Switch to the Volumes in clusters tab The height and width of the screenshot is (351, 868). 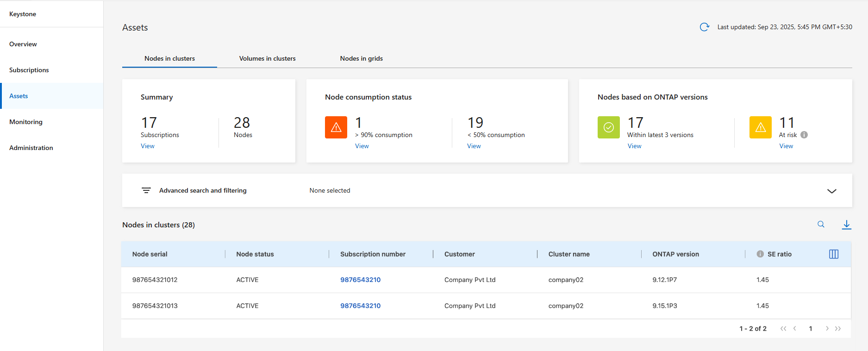click(267, 59)
